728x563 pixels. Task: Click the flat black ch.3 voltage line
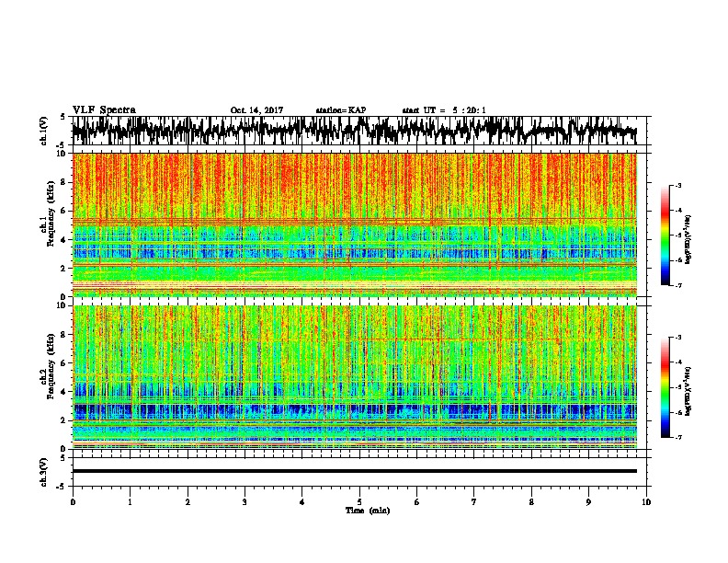click(355, 471)
